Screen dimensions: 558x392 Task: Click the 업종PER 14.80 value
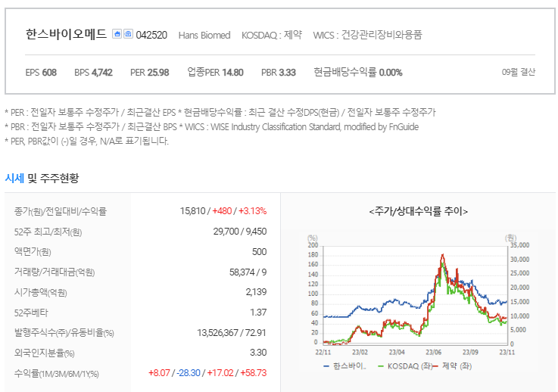click(x=215, y=72)
